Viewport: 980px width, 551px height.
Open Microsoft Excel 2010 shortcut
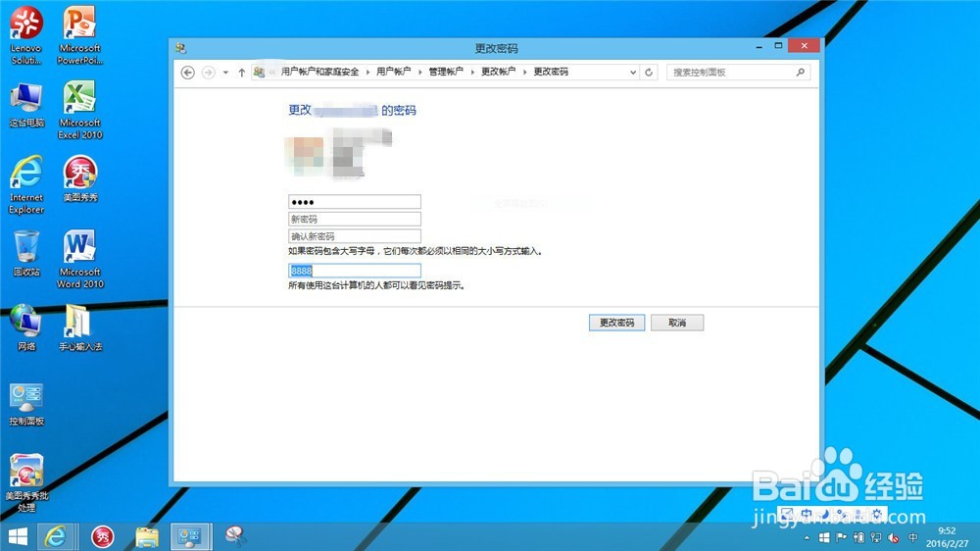[x=79, y=110]
